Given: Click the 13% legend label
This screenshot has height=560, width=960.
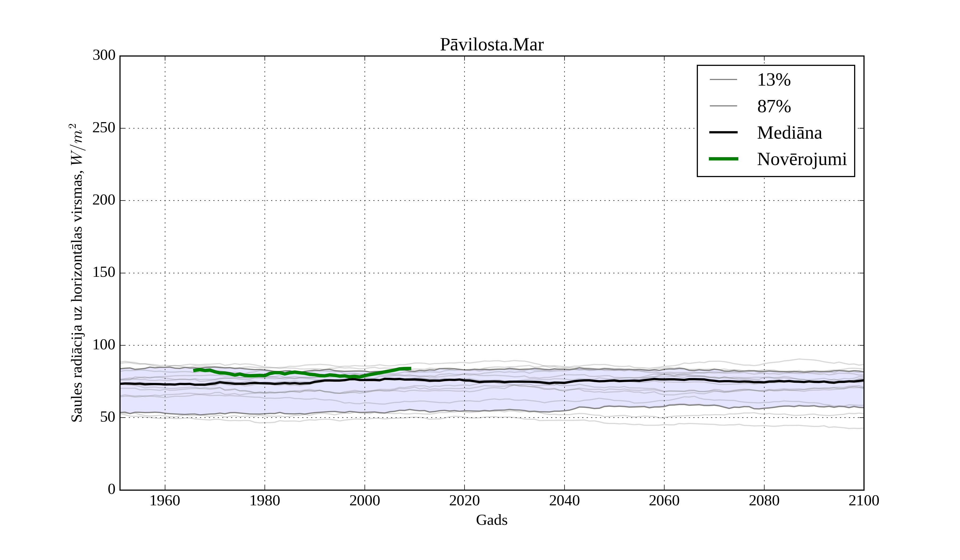Looking at the screenshot, I should pyautogui.click(x=774, y=80).
